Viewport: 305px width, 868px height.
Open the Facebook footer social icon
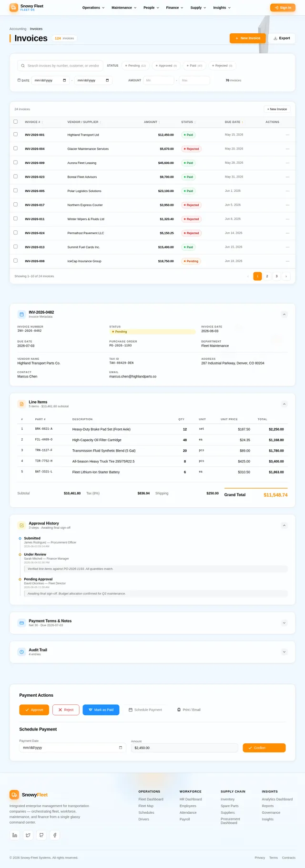(55, 835)
